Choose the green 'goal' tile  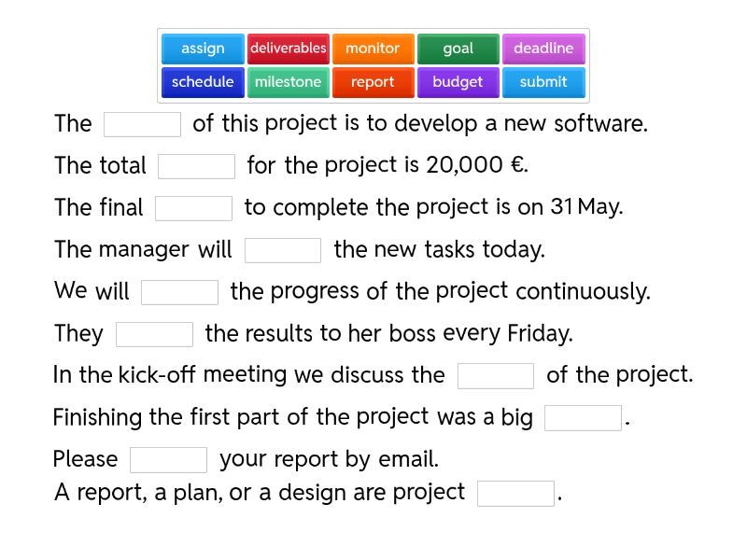pyautogui.click(x=458, y=49)
